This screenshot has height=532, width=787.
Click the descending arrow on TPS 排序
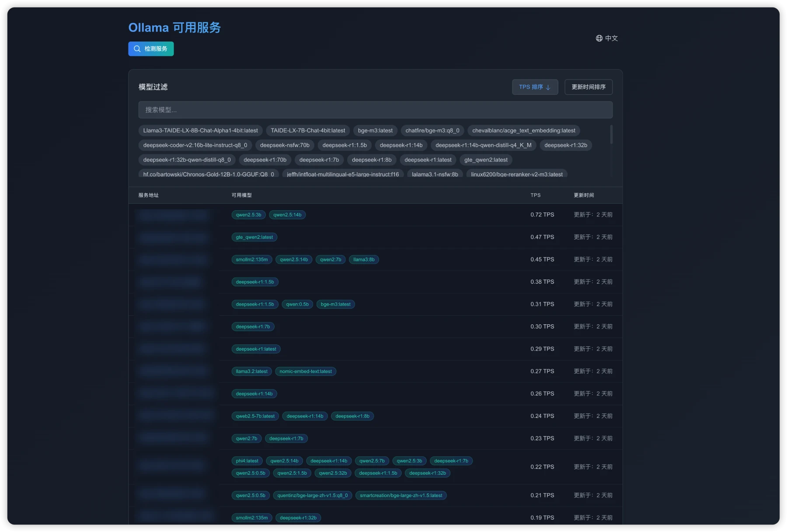coord(548,87)
